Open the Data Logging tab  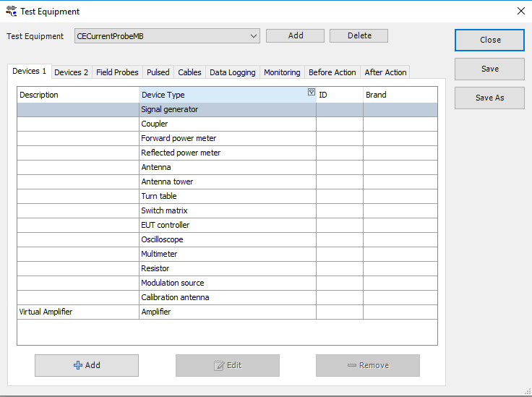coord(232,72)
